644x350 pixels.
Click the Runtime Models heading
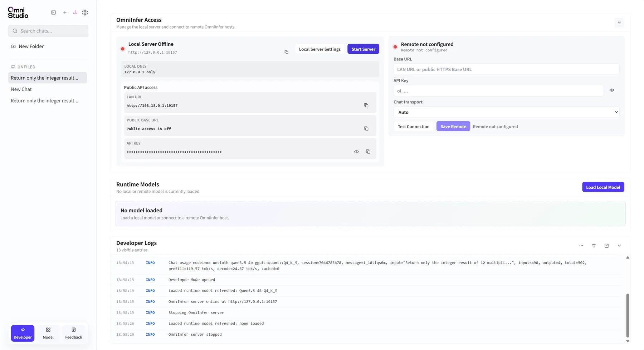click(138, 184)
